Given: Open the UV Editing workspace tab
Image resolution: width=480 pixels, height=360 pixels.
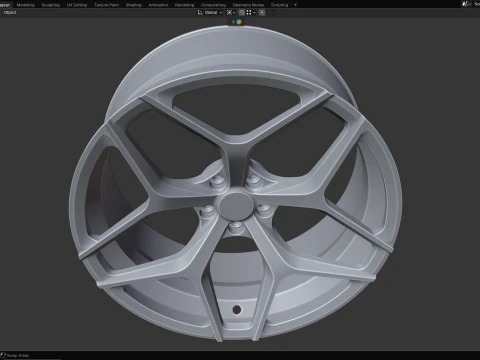Looking at the screenshot, I should tap(77, 5).
